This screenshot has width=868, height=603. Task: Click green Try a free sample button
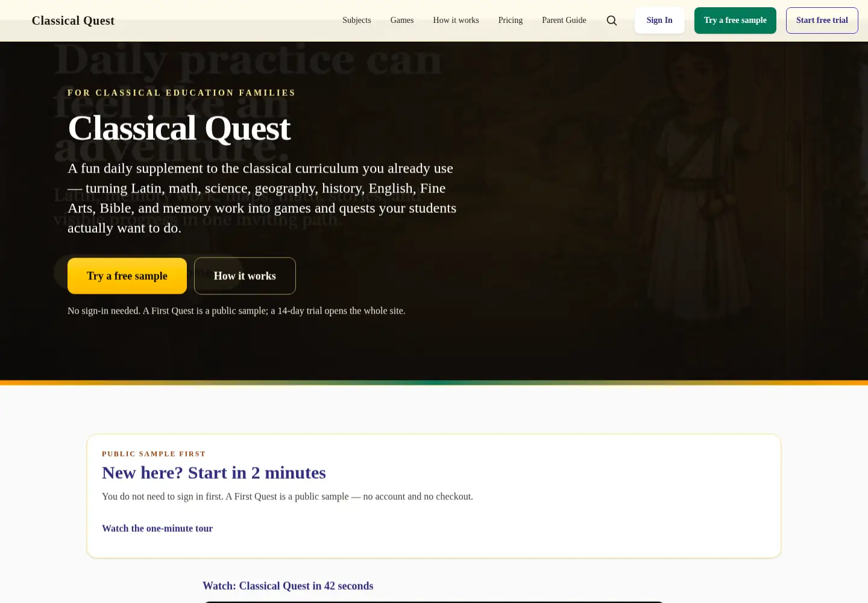pos(735,21)
